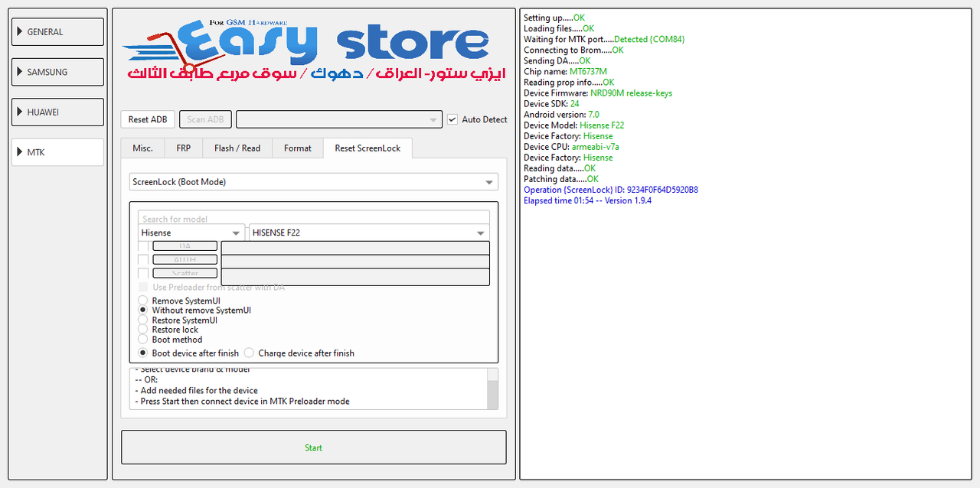Image resolution: width=980 pixels, height=488 pixels.
Task: Click the Operation ScreenLock ID log line
Action: [611, 190]
